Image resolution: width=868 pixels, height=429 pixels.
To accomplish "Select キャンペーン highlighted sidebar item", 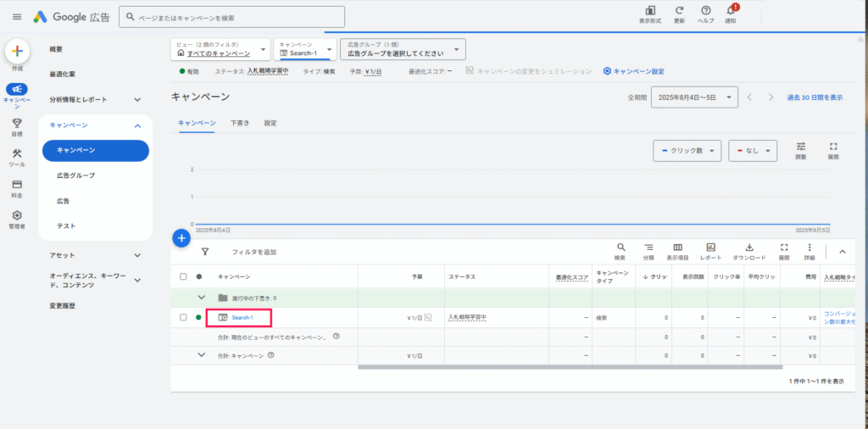I will click(96, 151).
